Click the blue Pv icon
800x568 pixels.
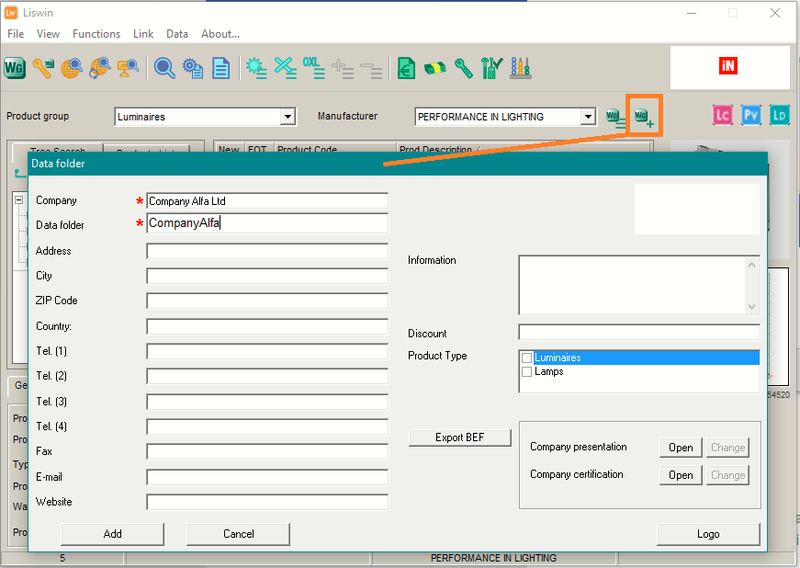751,115
